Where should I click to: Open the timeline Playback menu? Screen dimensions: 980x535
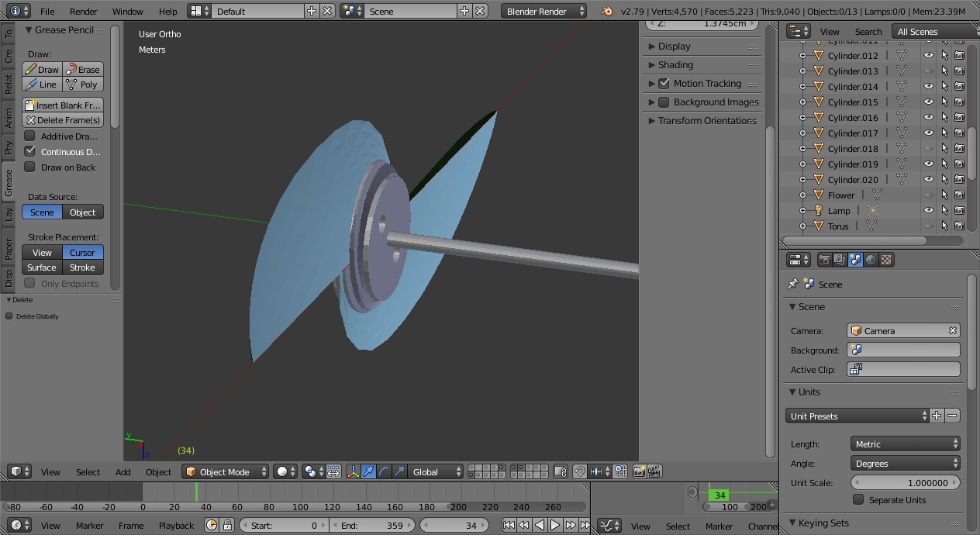(177, 526)
